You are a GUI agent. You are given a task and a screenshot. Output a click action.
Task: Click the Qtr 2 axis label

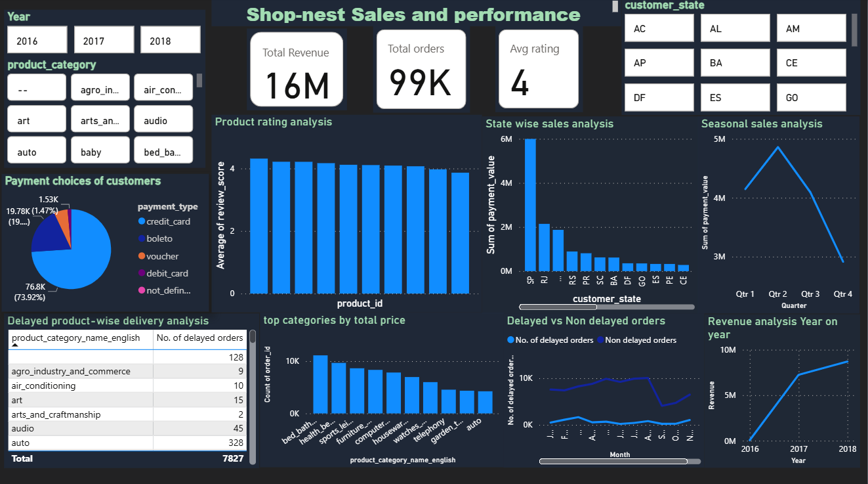777,294
